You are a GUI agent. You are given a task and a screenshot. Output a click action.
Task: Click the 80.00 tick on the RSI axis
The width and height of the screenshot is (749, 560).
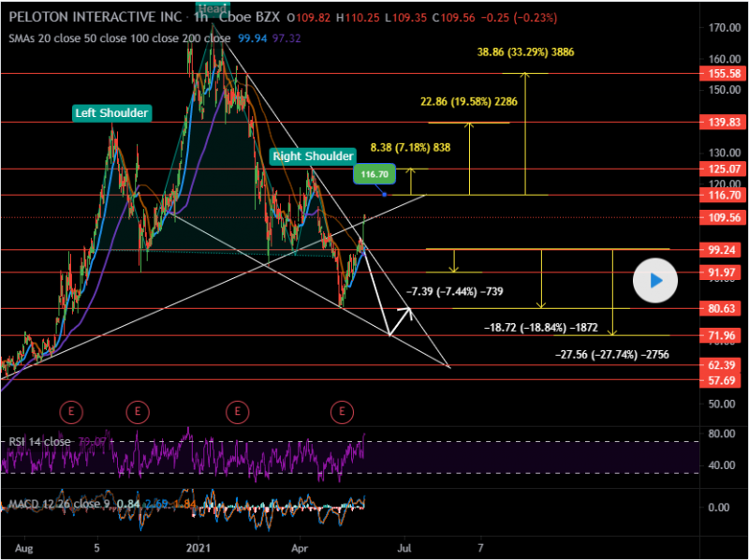coord(721,434)
